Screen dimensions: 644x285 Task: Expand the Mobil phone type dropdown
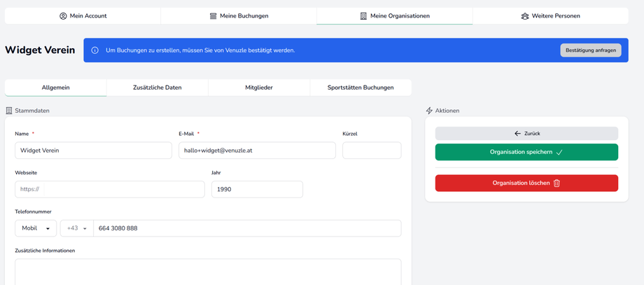(36, 228)
